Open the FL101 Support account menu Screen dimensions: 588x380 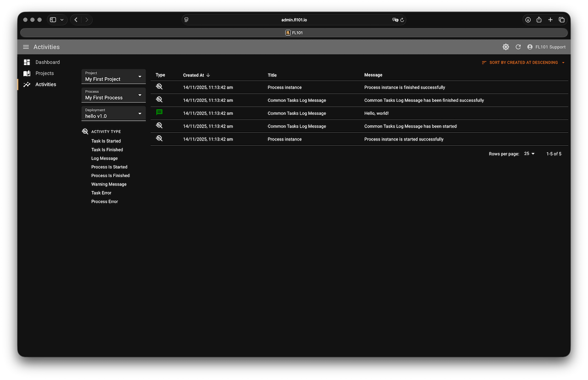(x=546, y=47)
